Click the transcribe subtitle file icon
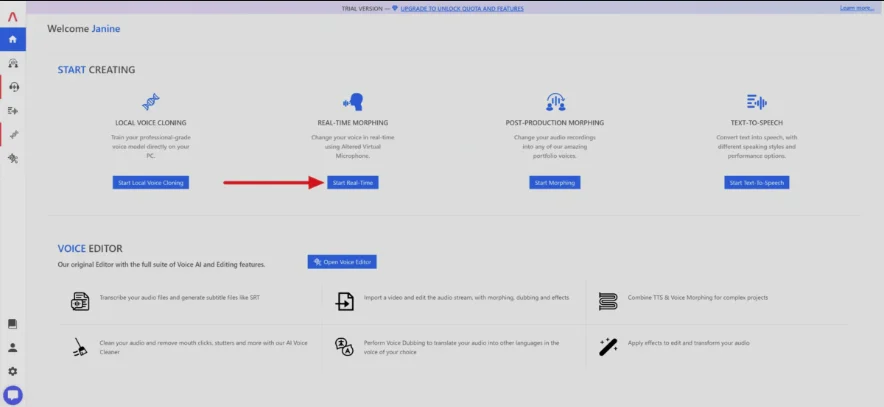 pyautogui.click(x=80, y=301)
